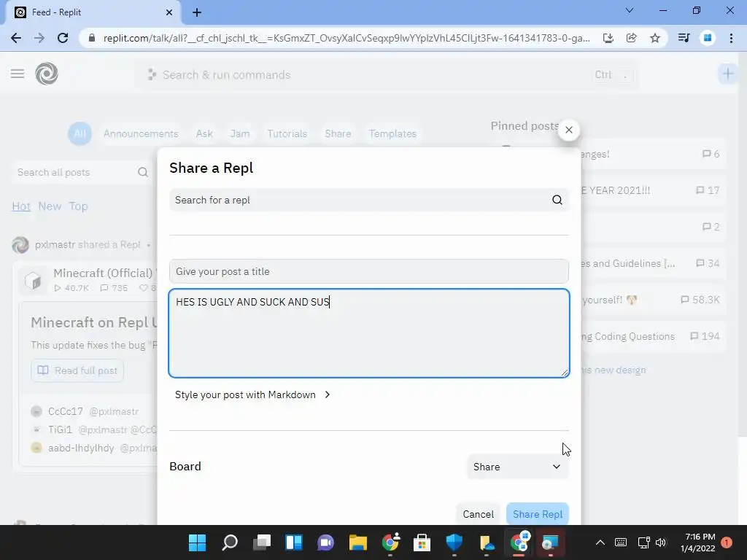Close the Feed - Replit tab
The height and width of the screenshot is (560, 747).
coord(169,12)
